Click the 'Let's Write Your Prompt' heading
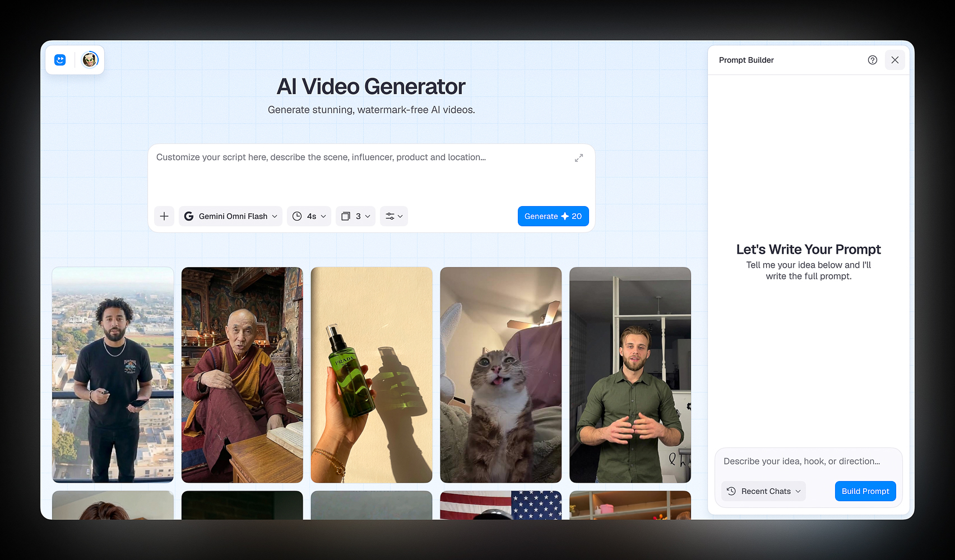 [808, 249]
